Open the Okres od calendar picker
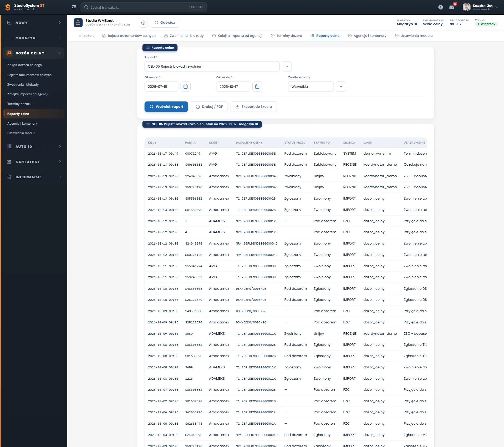Viewport: 504px width, 447px height. [x=186, y=87]
